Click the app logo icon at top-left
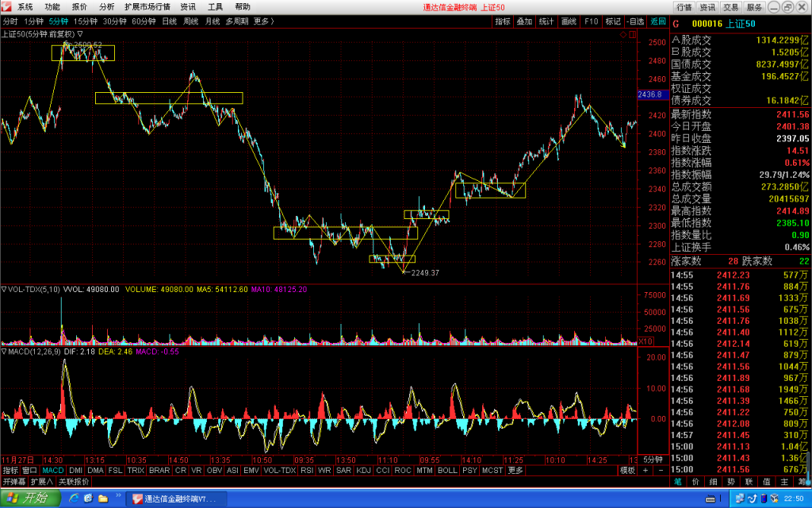The width and height of the screenshot is (812, 508). point(6,6)
